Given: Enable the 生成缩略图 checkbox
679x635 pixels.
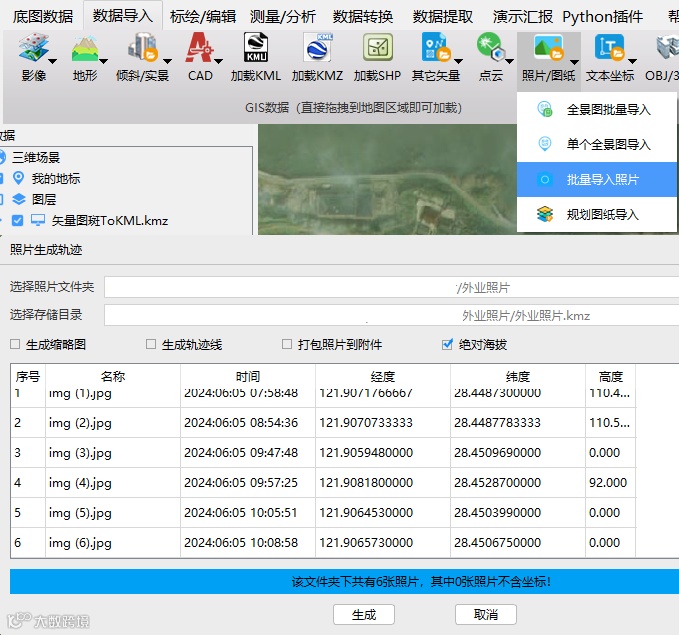Looking at the screenshot, I should [15, 344].
